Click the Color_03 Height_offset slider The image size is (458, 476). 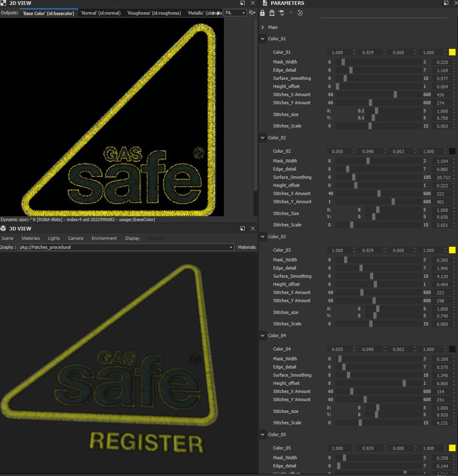[x=378, y=285]
